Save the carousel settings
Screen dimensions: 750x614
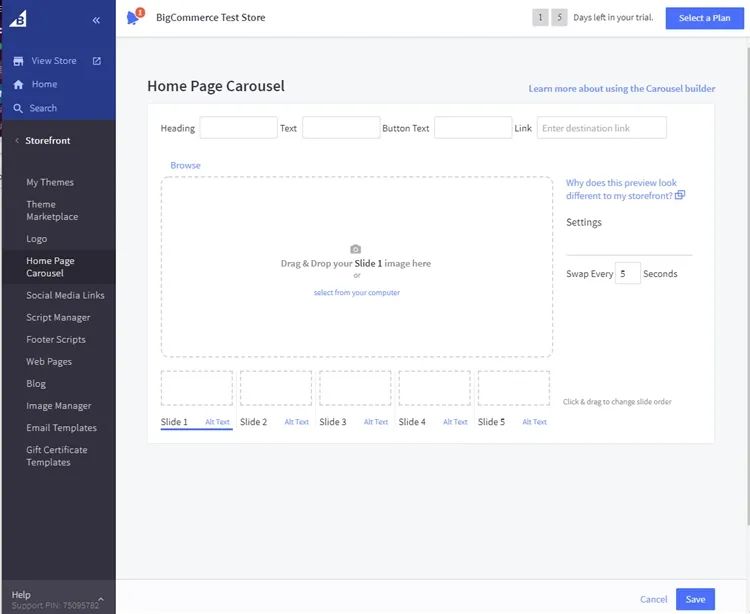tap(695, 599)
